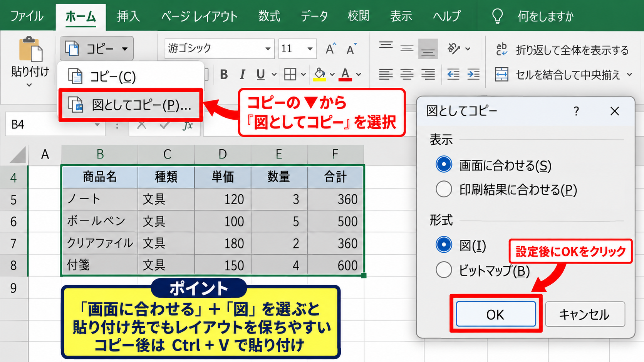Expand the borders dropdown arrow
The height and width of the screenshot is (362, 644).
(304, 75)
